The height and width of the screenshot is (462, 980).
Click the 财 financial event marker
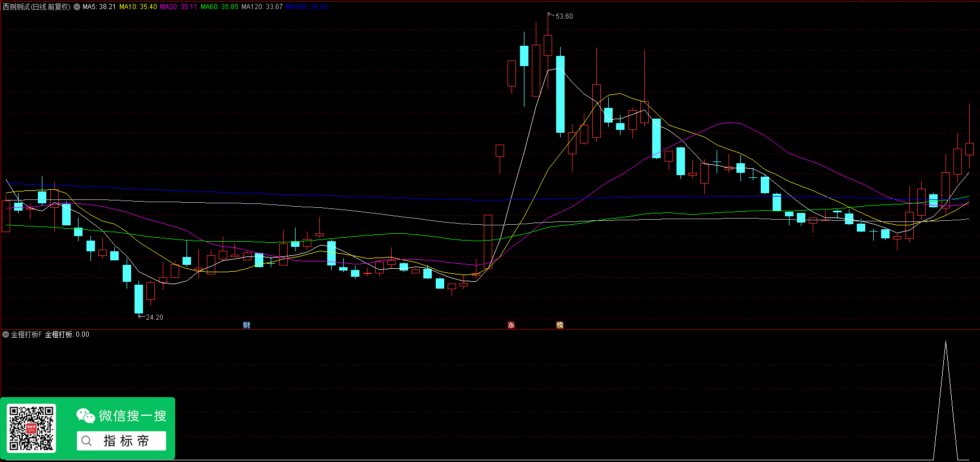click(246, 325)
